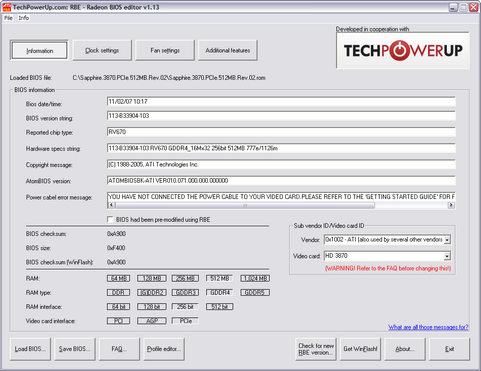Click the Power cable error message field
This screenshot has width=481, height=371.
click(x=281, y=197)
